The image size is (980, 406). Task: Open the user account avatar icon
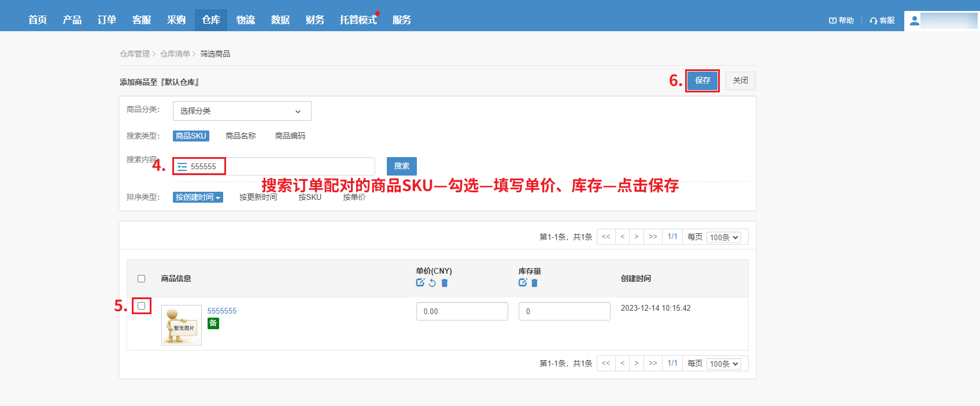coord(914,20)
